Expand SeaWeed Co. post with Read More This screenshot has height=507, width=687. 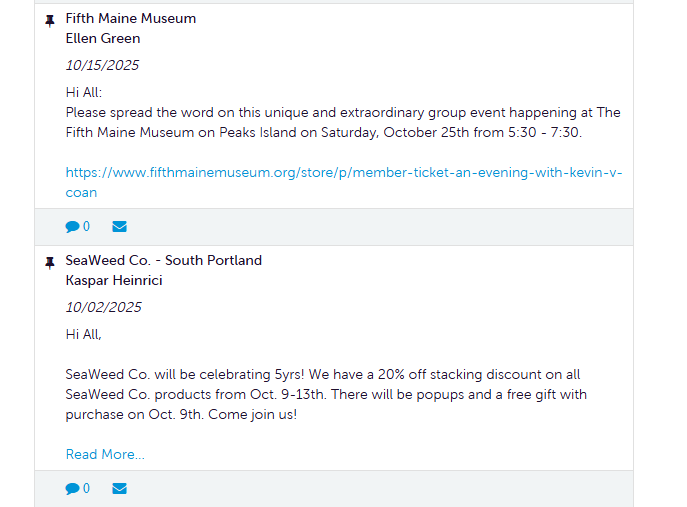pos(105,454)
